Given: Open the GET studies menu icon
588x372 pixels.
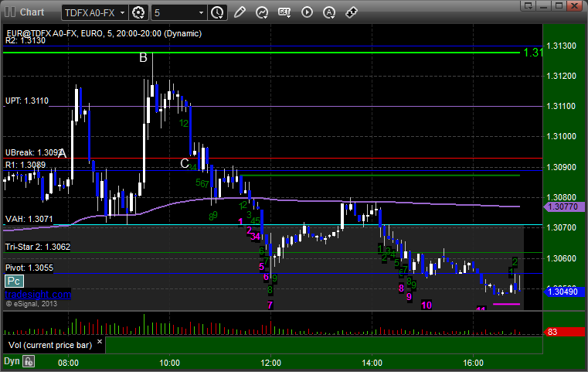Looking at the screenshot, I should [x=284, y=12].
